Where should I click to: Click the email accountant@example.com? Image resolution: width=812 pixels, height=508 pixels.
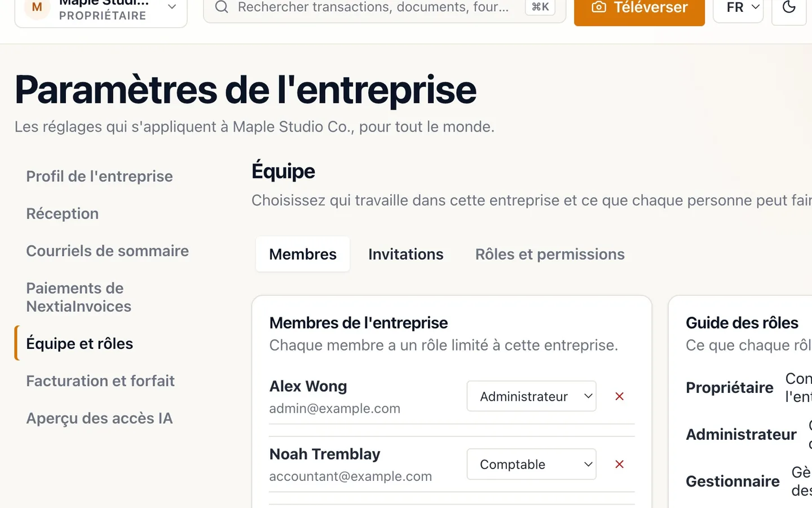[351, 476]
